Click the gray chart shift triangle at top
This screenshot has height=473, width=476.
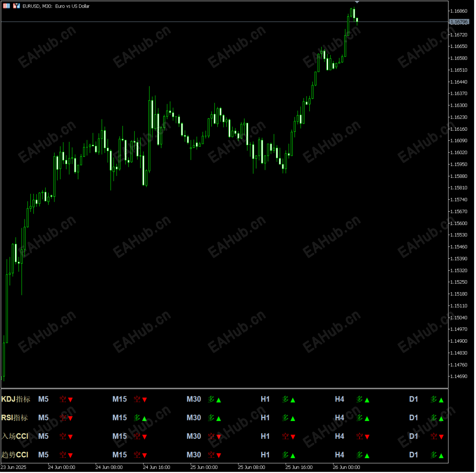click(357, 2)
